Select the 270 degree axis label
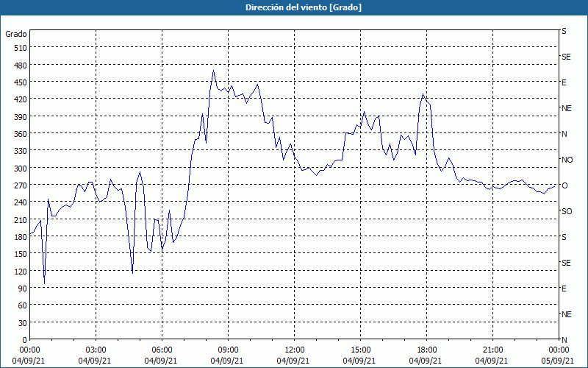 (x=21, y=185)
